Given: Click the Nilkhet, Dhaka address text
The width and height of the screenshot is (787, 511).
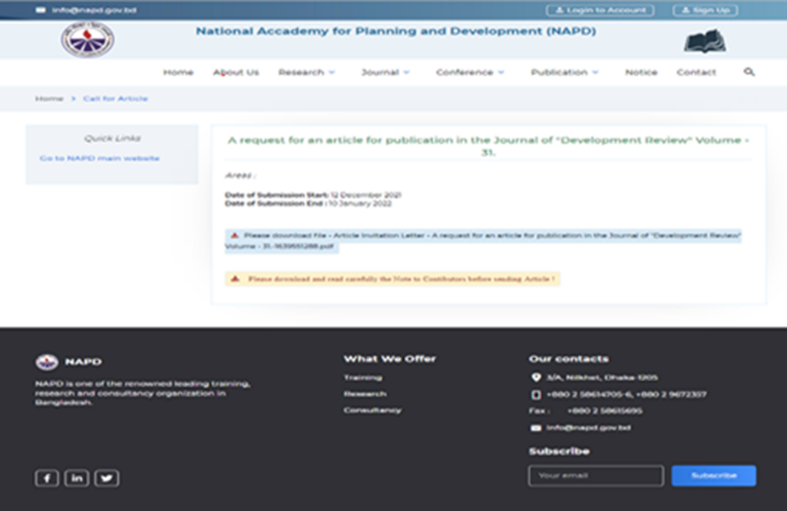Looking at the screenshot, I should click(602, 377).
